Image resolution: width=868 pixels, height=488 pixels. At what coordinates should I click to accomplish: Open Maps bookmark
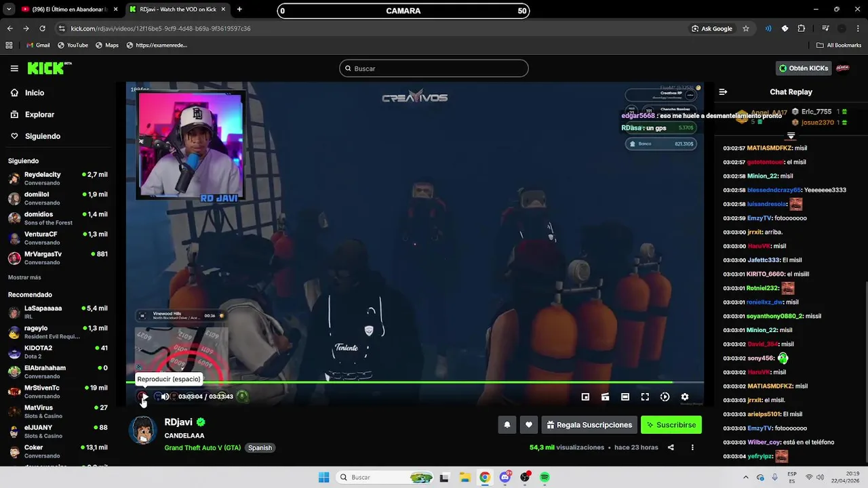click(x=107, y=45)
